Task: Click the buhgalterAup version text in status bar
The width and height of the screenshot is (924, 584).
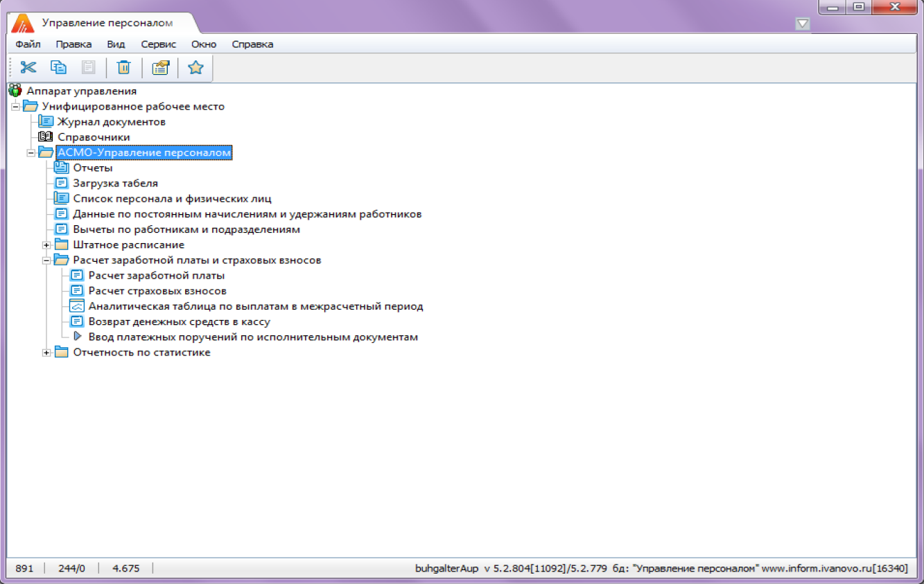Action: click(x=661, y=568)
